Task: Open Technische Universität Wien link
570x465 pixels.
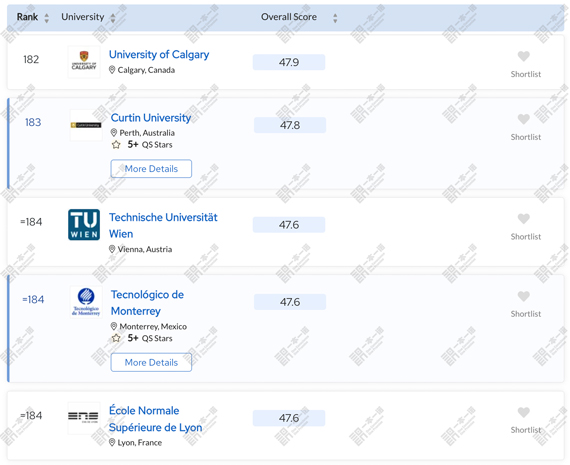Action: 163,225
